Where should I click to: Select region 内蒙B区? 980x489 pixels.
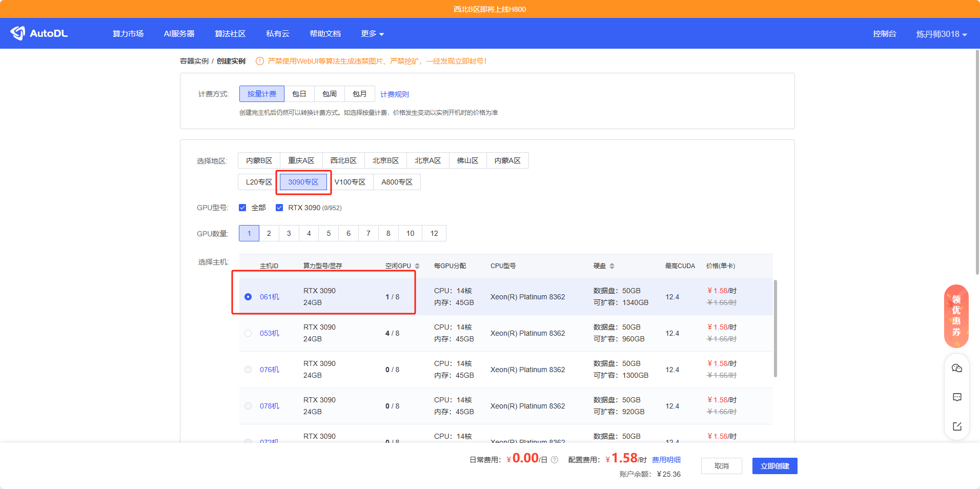click(x=259, y=160)
